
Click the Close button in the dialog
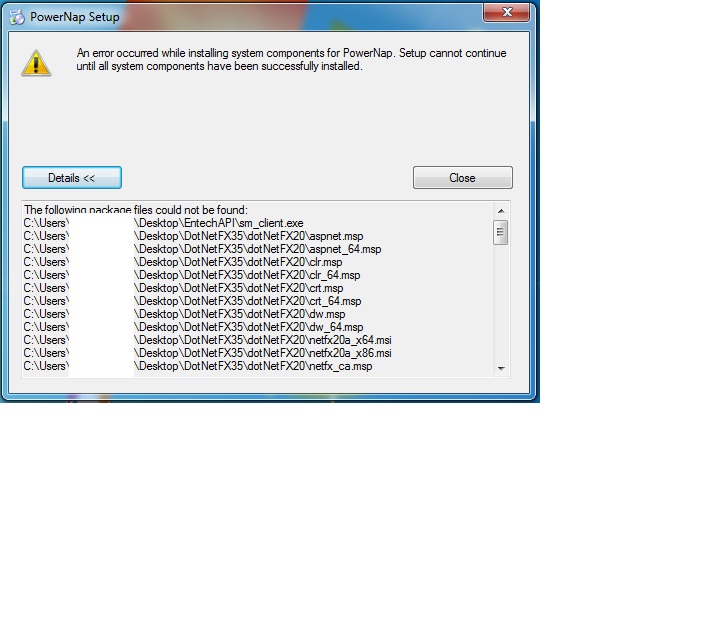point(463,178)
